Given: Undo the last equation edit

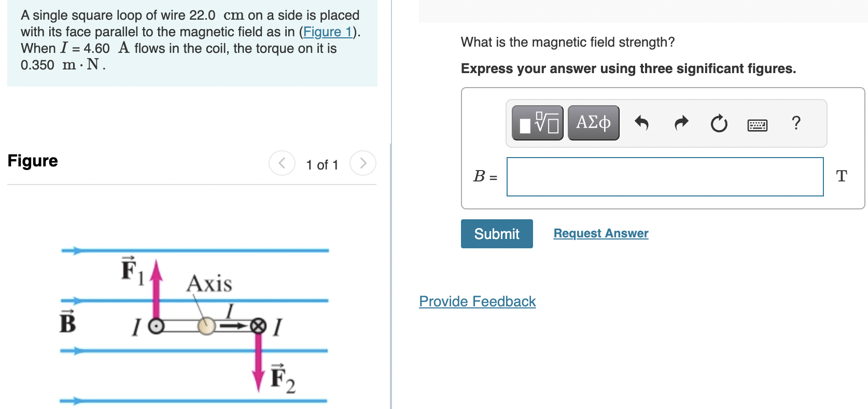Looking at the screenshot, I should 642,123.
